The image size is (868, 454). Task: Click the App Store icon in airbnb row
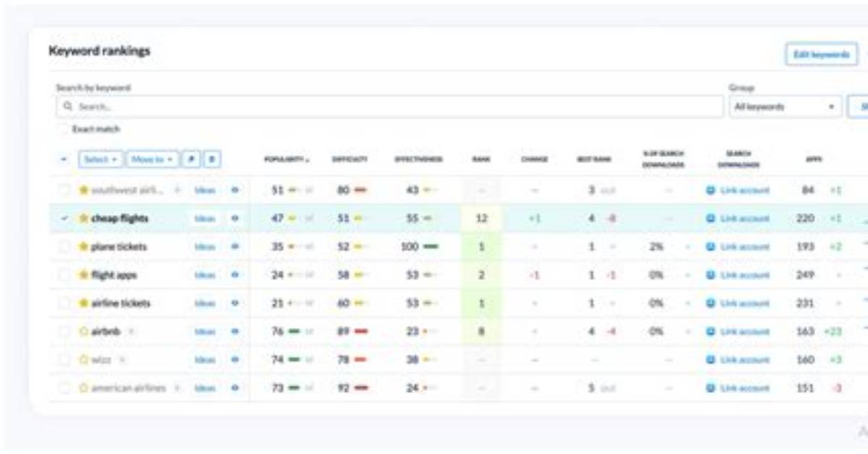pyautogui.click(x=710, y=332)
